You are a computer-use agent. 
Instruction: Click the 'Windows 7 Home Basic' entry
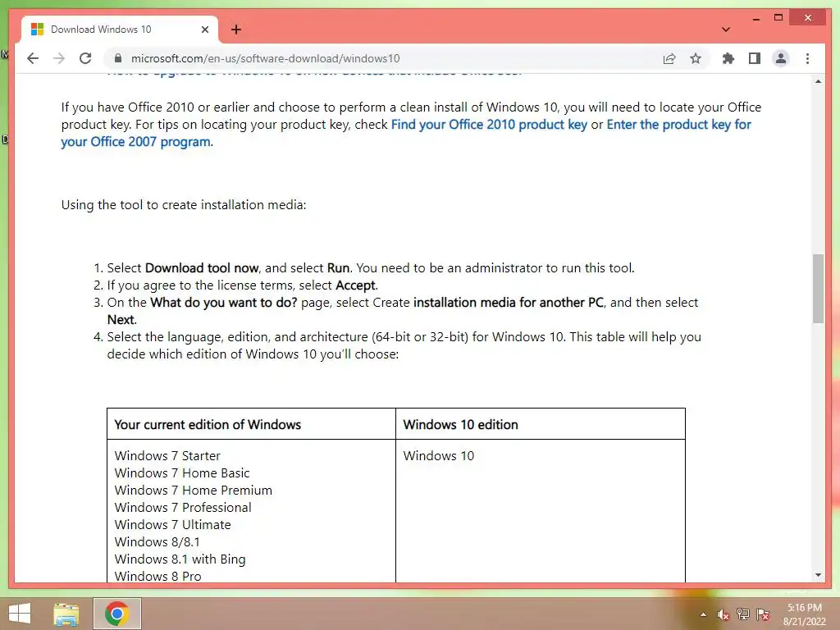[182, 473]
